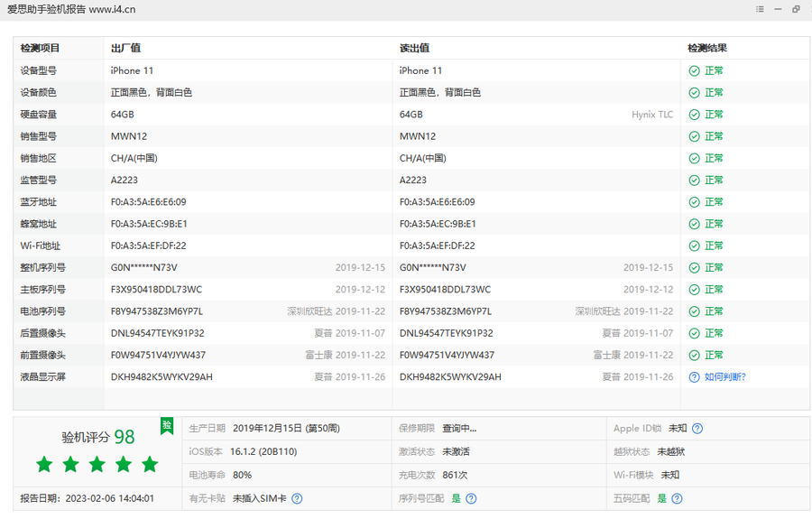Select factory cellular address F0:A3:5A:EC:9B:E1
Image resolution: width=812 pixels, height=519 pixels.
[x=149, y=224]
